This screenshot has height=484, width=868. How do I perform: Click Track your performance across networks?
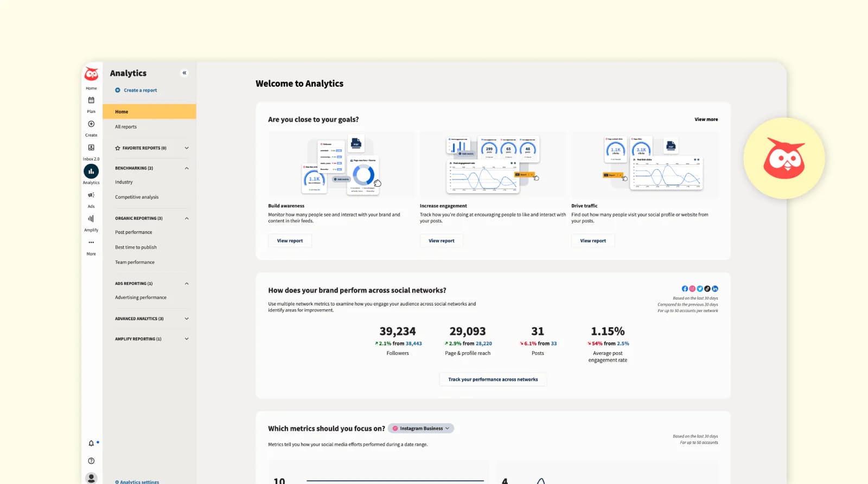coord(493,379)
